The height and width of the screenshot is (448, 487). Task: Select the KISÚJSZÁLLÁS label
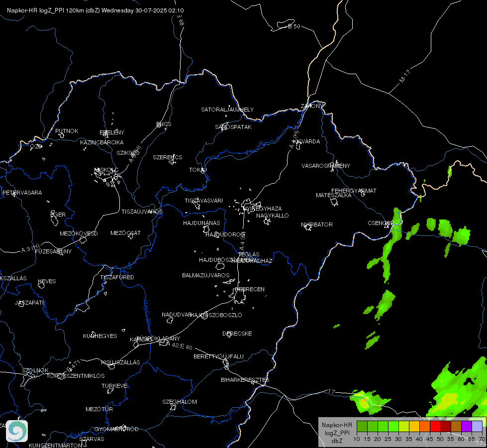(x=120, y=362)
